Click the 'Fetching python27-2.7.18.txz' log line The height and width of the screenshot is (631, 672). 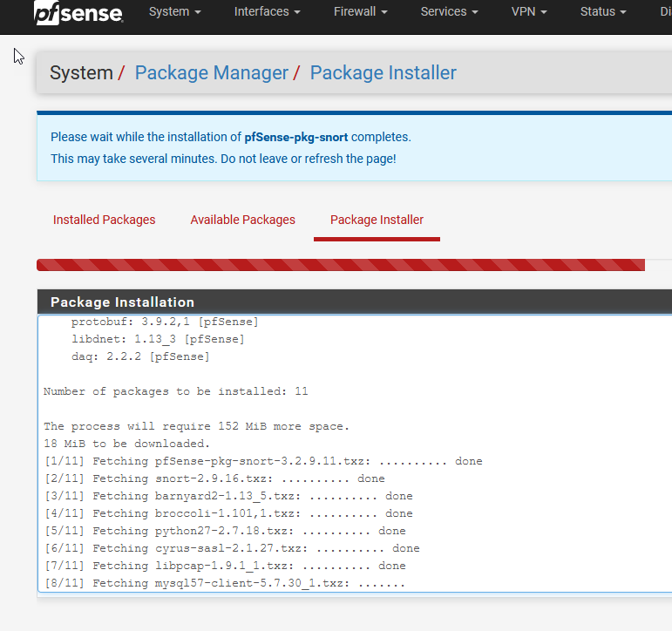[226, 531]
